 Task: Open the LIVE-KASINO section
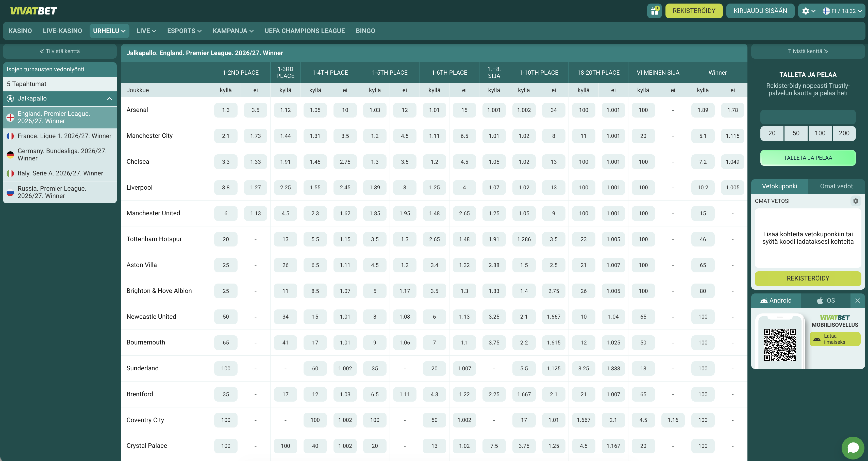pyautogui.click(x=62, y=31)
